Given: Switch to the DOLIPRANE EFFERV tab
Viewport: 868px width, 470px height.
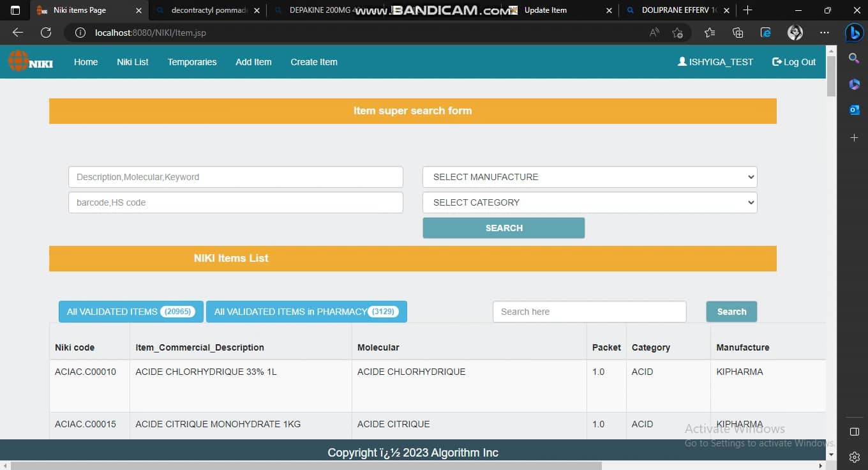Looking at the screenshot, I should tap(678, 10).
